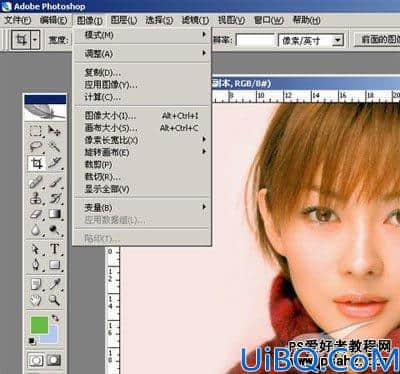Select the Zoom magnifier tool
Image resolution: width=400 pixels, height=374 pixels.
pyautogui.click(x=54, y=300)
